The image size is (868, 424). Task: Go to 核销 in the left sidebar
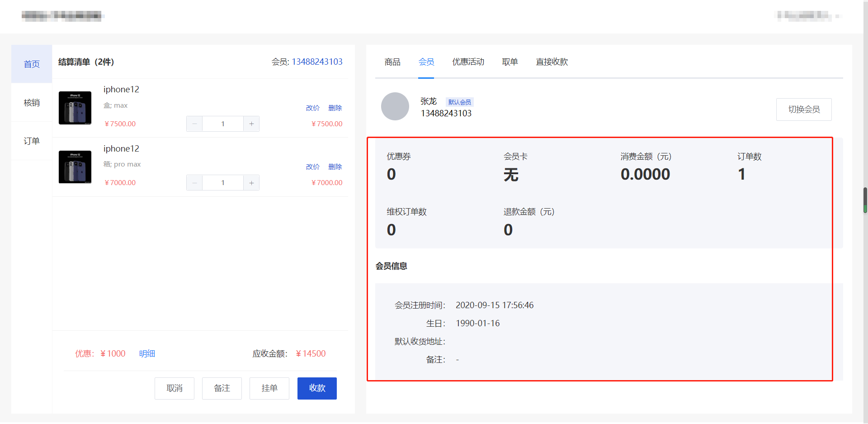coord(32,103)
